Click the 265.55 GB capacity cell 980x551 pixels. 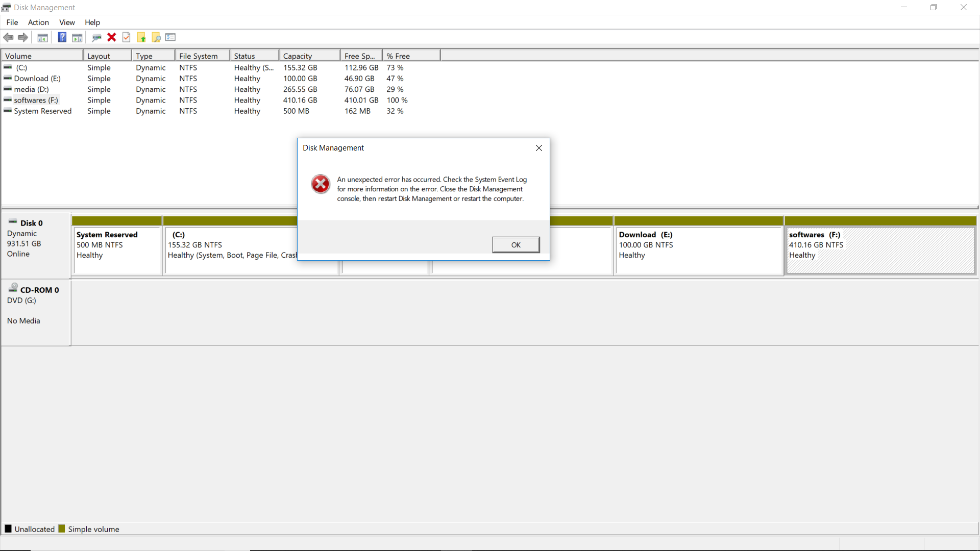coord(300,89)
